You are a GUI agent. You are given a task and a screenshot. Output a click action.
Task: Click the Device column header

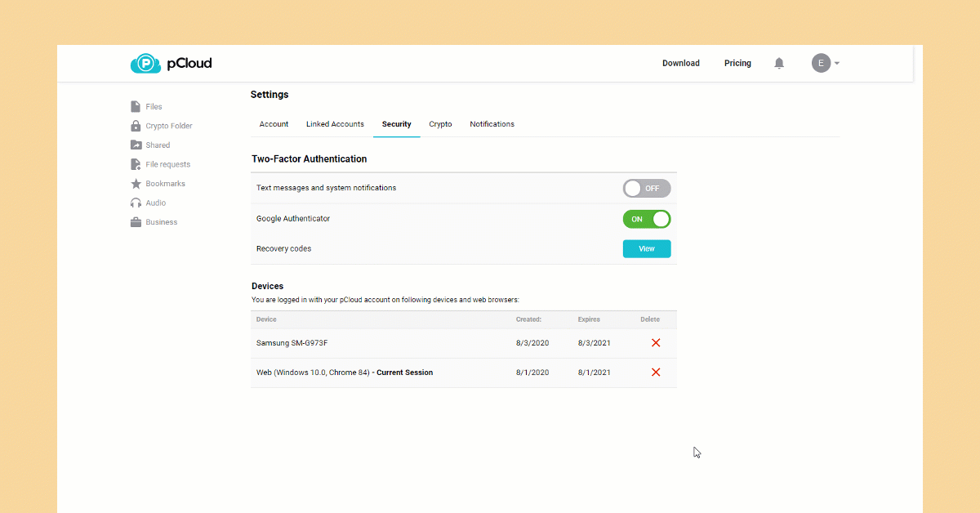point(266,319)
